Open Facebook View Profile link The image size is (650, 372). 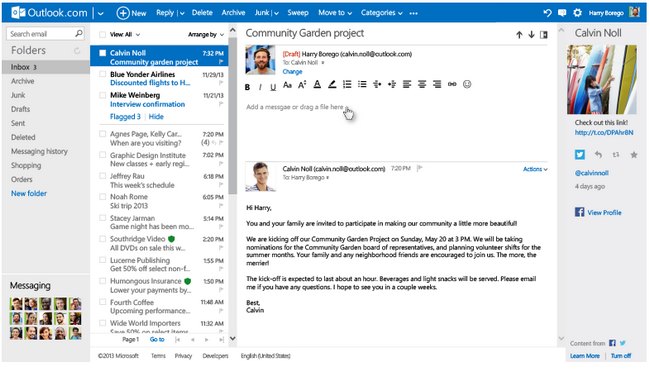click(604, 212)
